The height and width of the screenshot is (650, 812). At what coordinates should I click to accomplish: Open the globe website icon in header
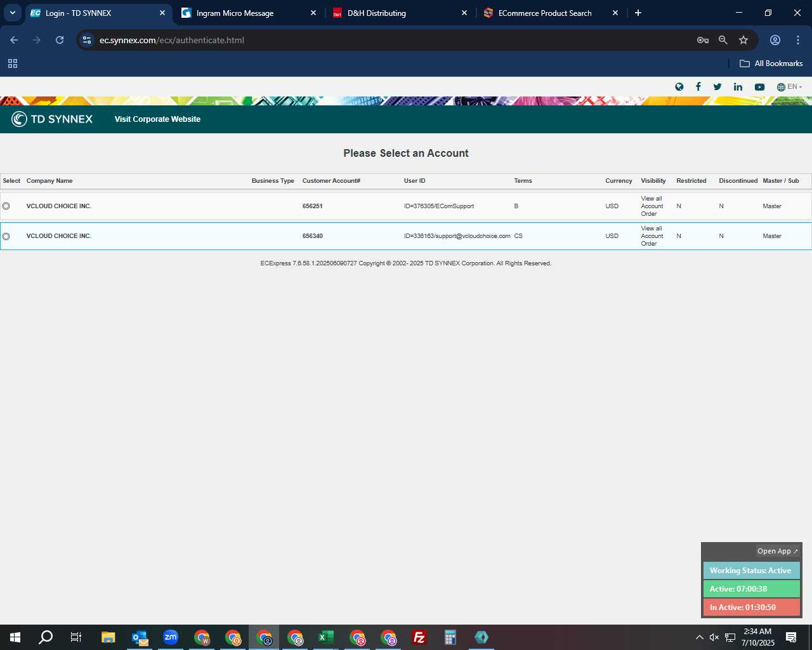[679, 87]
